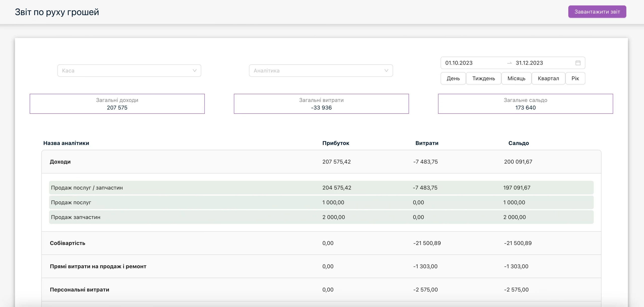Select Продаж послуг / запчастин row
The width and height of the screenshot is (644, 307).
(x=321, y=188)
